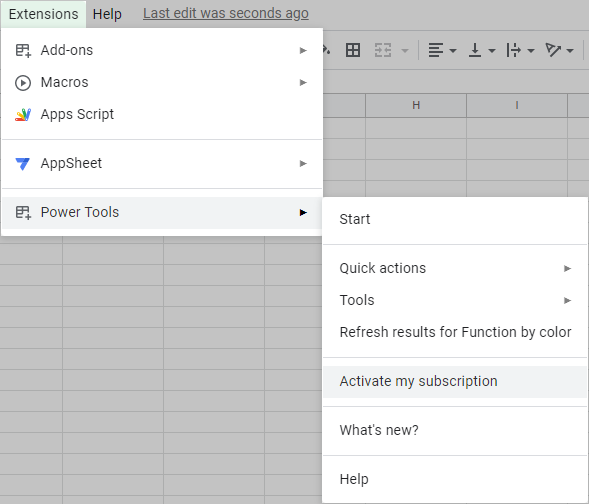Click the Macros play-circle icon
Image resolution: width=589 pixels, height=504 pixels.
[23, 83]
